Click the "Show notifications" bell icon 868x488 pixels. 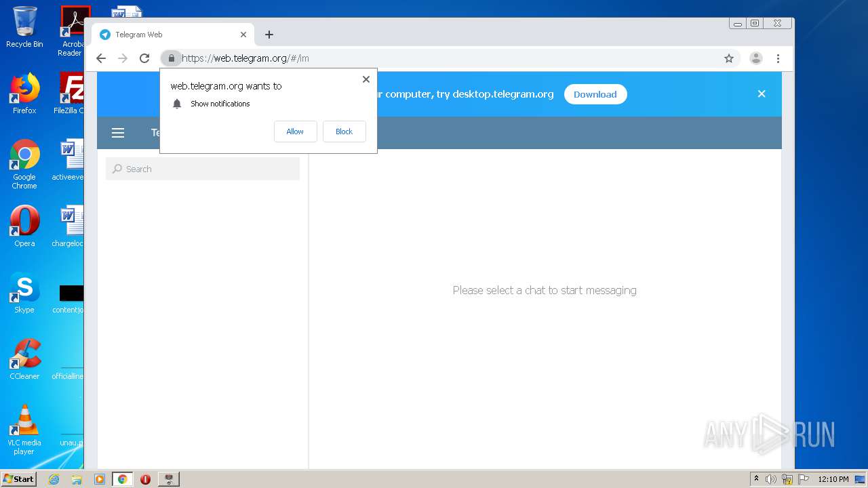(177, 104)
